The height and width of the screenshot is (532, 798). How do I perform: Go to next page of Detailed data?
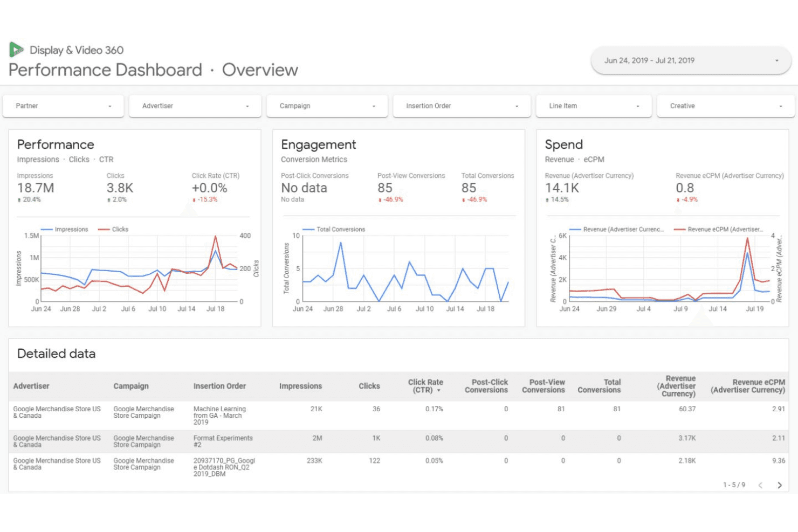click(780, 485)
